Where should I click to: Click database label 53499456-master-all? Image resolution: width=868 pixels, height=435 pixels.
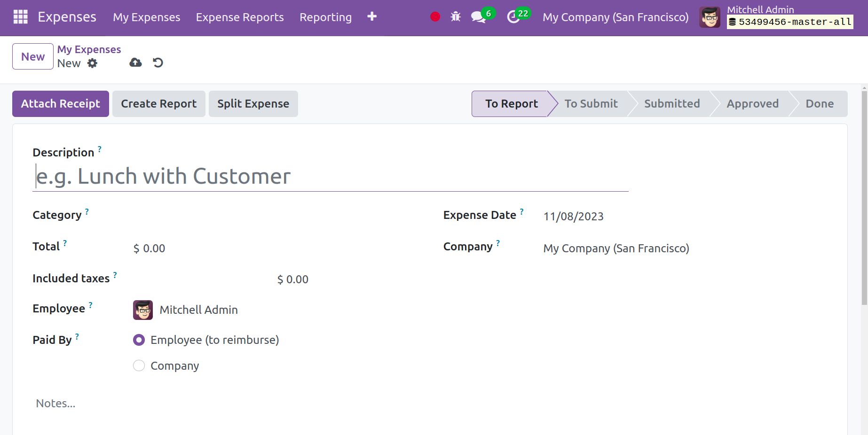[790, 22]
